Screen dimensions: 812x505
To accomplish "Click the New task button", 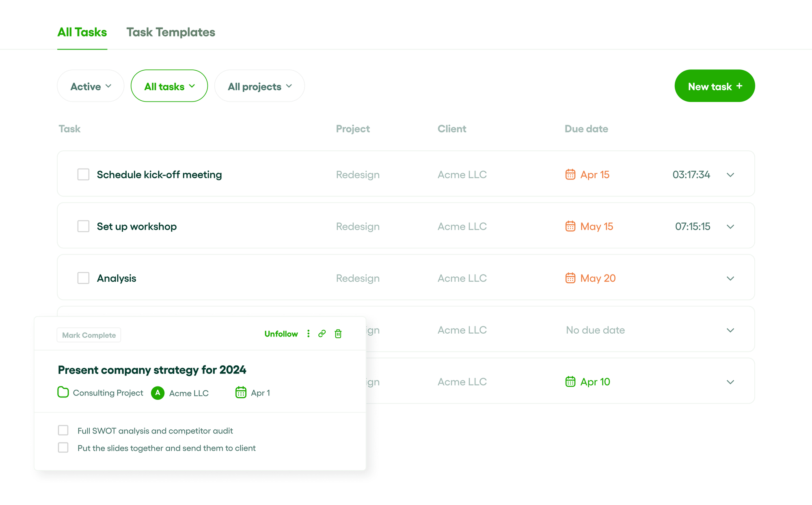I will click(715, 86).
